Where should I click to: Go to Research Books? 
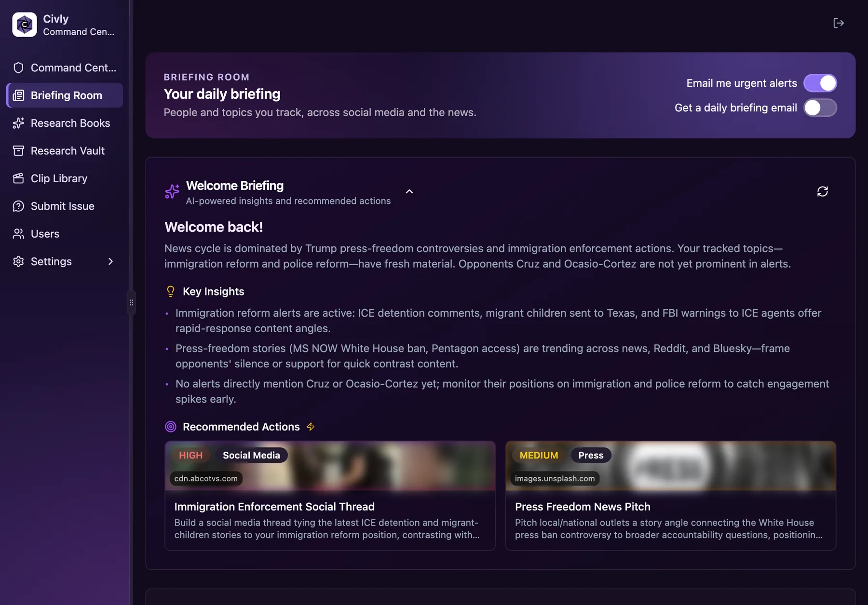click(65, 123)
